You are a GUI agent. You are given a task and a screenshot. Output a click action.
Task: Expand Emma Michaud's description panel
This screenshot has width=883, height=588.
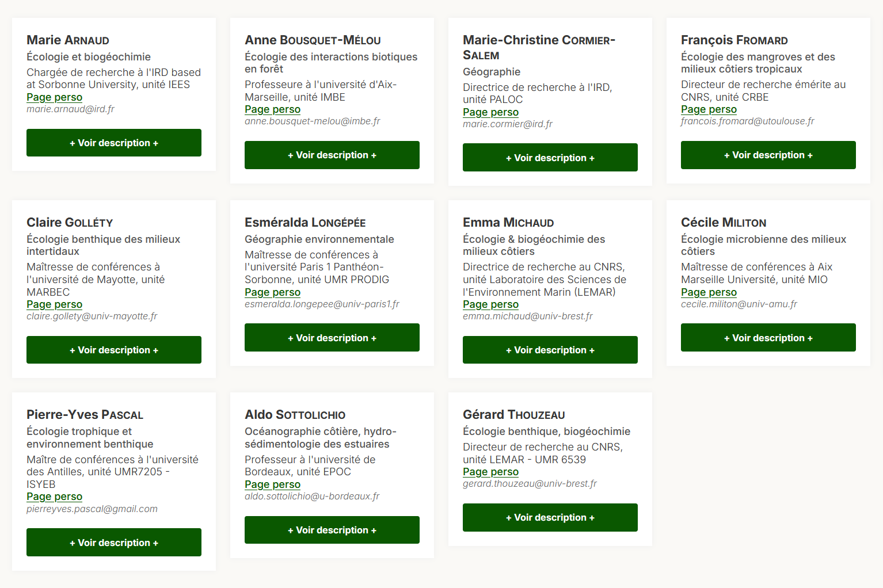(x=550, y=350)
